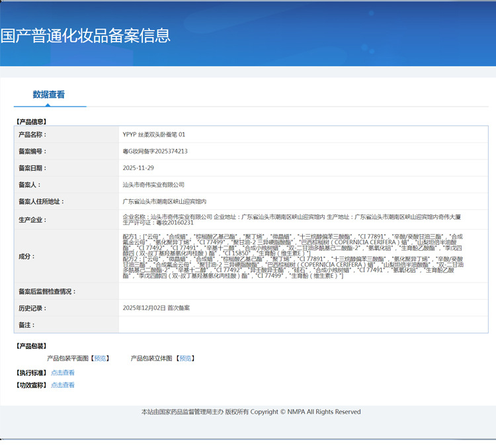Click the 【产品信息】 section heading
Viewport: 496px width, 448px height.
32,122
